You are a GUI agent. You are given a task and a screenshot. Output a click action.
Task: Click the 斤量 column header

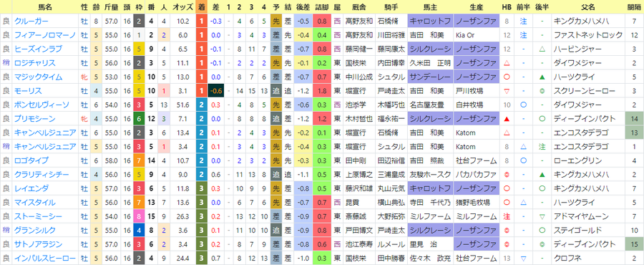click(111, 7)
